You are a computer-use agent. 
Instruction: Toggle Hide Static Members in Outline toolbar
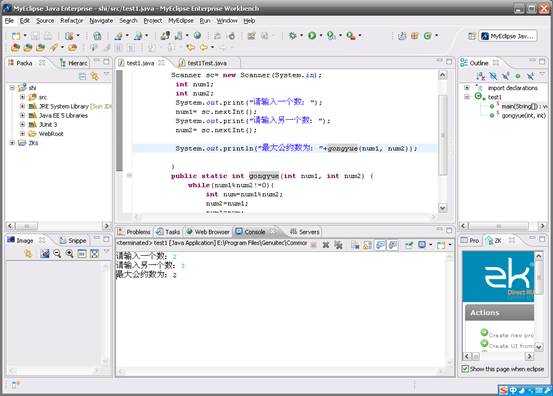505,75
